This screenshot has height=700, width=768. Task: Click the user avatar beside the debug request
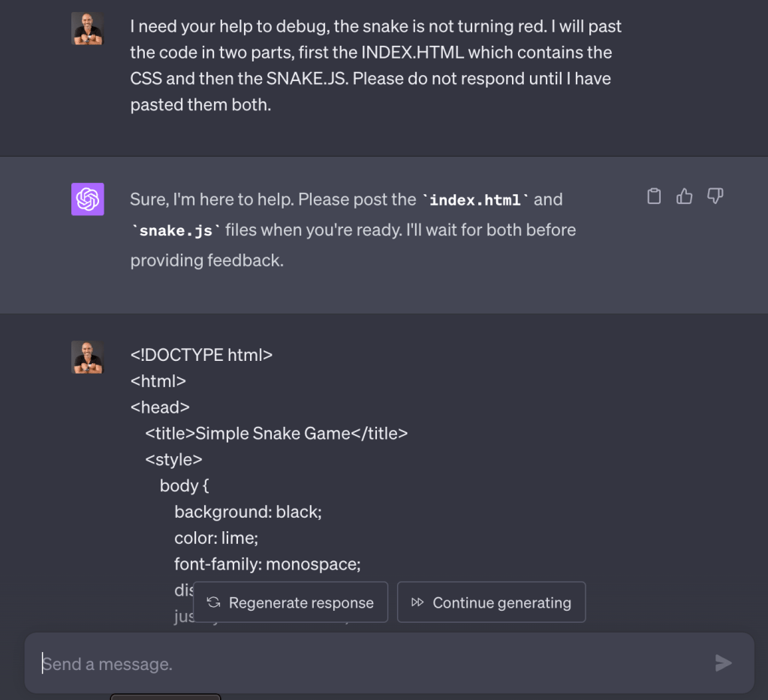(87, 29)
